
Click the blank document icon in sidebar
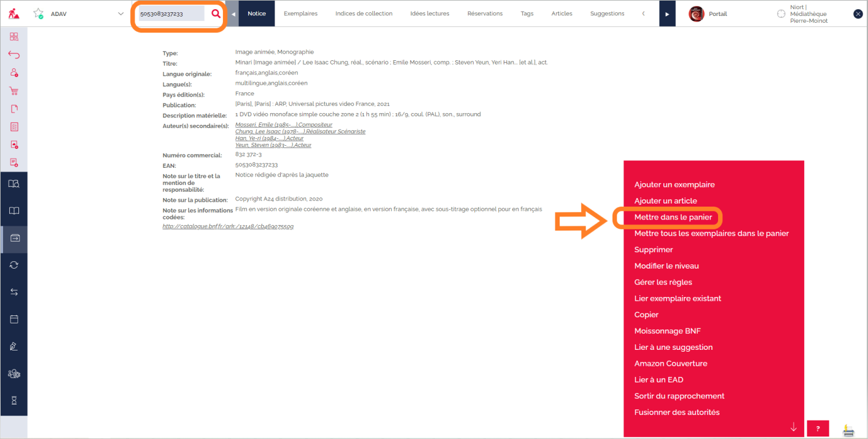click(x=14, y=109)
